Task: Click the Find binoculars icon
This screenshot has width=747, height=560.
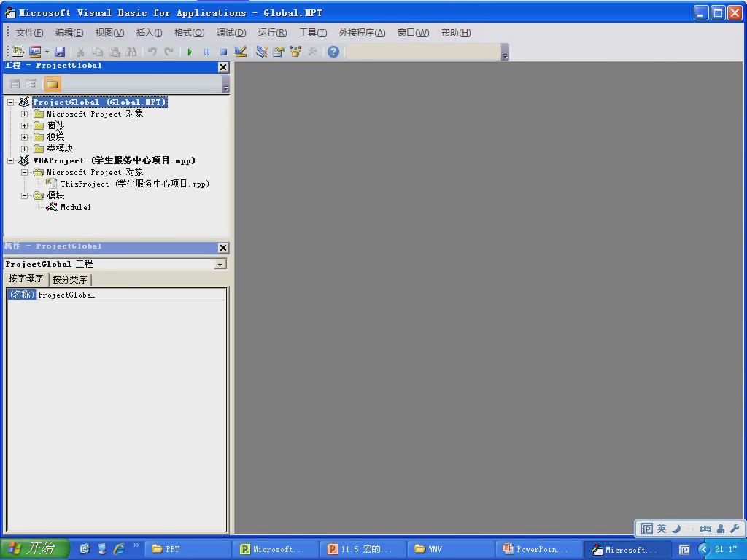Action: pyautogui.click(x=131, y=52)
